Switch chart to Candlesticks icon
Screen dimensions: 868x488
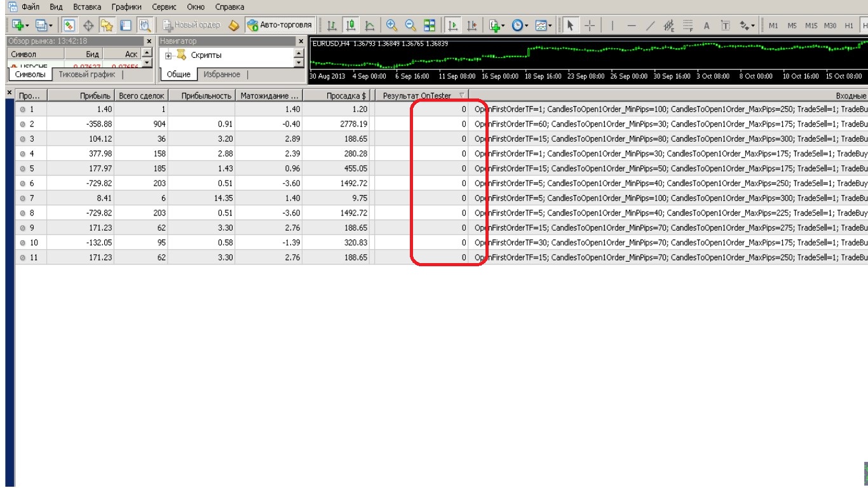pyautogui.click(x=350, y=25)
